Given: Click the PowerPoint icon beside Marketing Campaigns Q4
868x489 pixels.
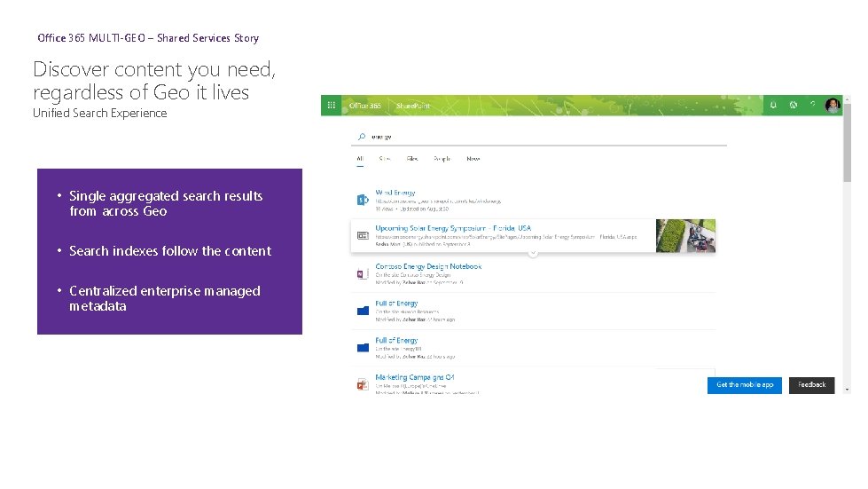Looking at the screenshot, I should pos(363,384).
